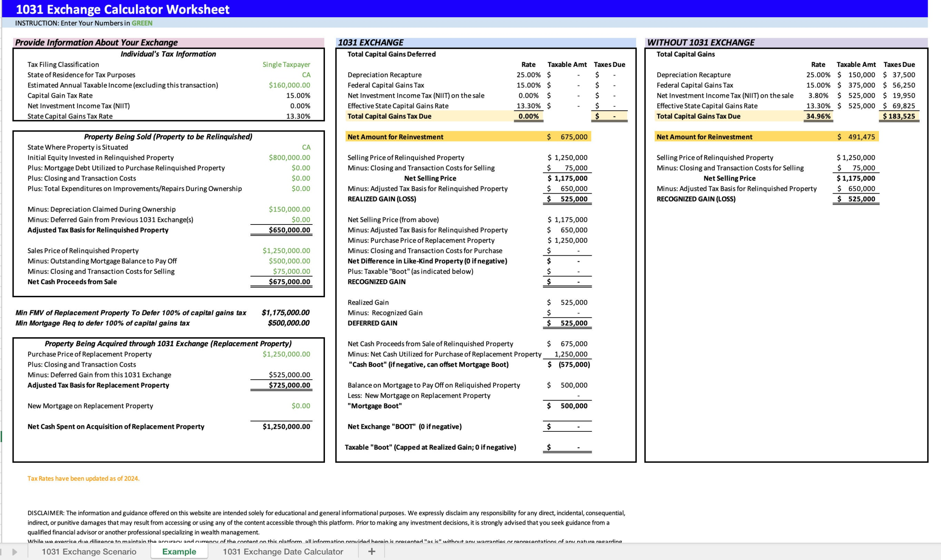Select the $1,250,000.00 Sales Price of Relinquished cell
This screenshot has width=941, height=560.
click(x=286, y=251)
